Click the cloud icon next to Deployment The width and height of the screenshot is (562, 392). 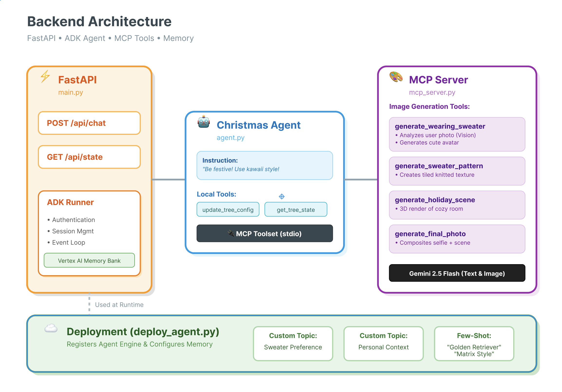(51, 328)
